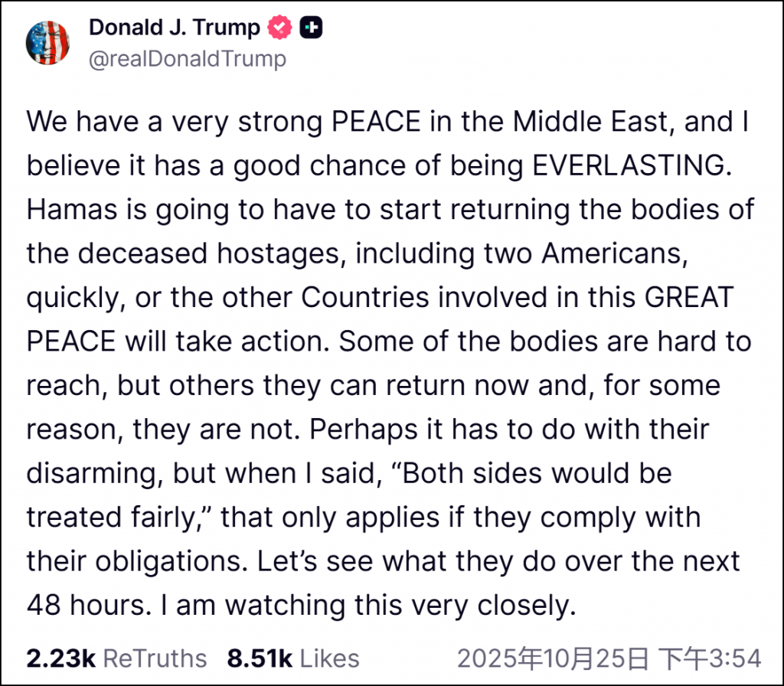Image resolution: width=784 pixels, height=686 pixels.
Task: Open the @realDonaldTrump handle link
Action: 188,59
